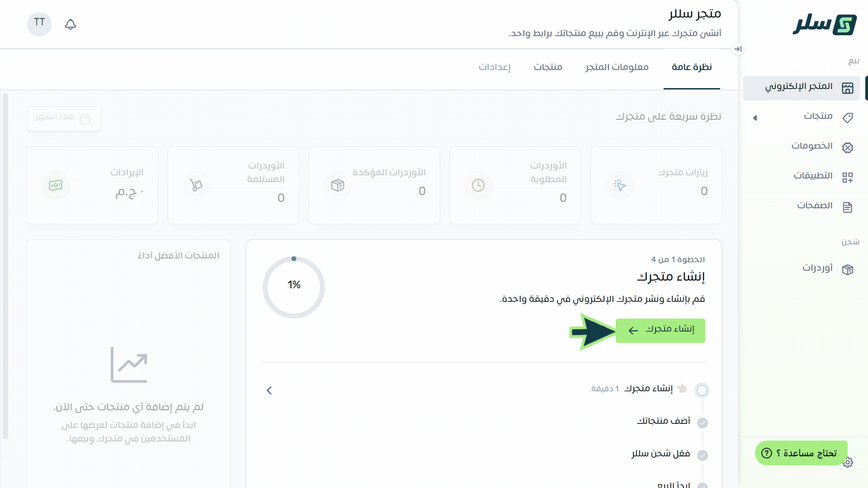This screenshot has height=488, width=868.
Task: Switch to the 'معلومات المتجر' tab
Action: point(617,67)
